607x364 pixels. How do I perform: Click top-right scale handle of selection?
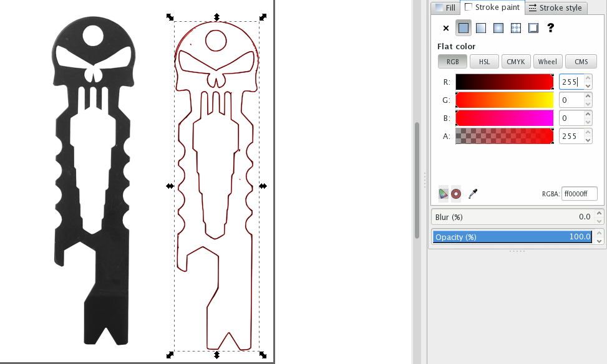[x=263, y=17]
